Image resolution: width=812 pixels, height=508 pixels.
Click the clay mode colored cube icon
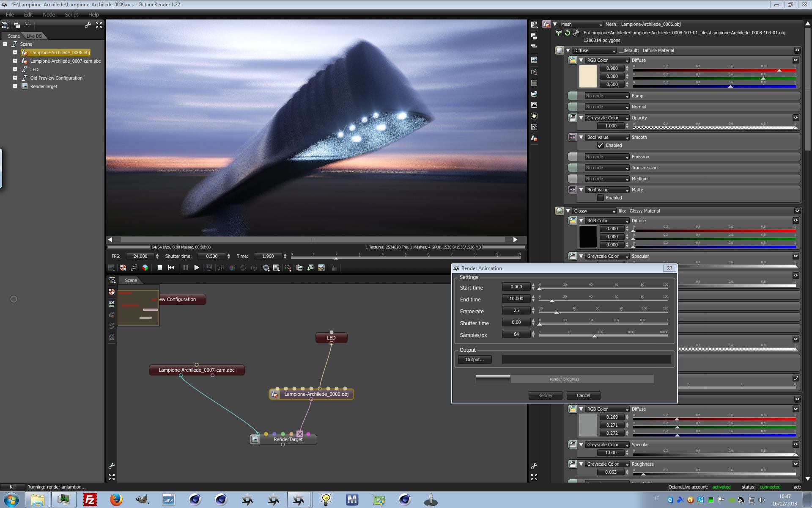click(x=145, y=268)
